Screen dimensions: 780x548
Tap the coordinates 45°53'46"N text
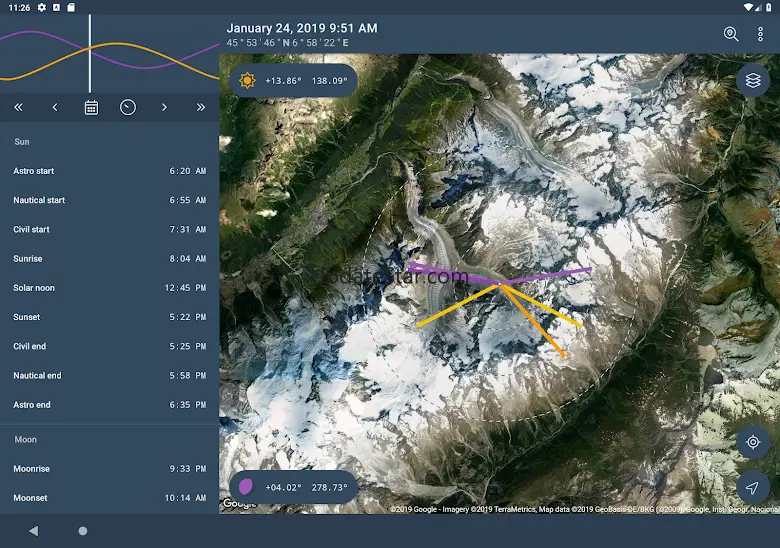(x=288, y=43)
